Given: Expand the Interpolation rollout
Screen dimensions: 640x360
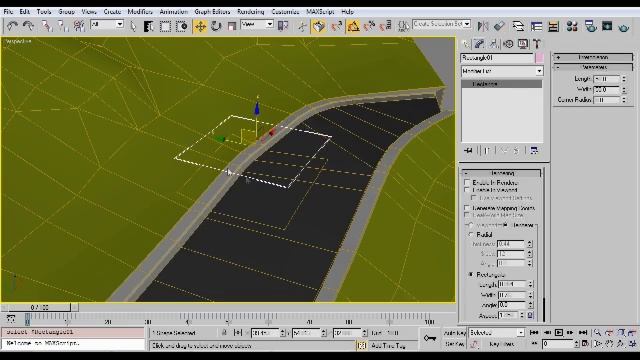Looking at the screenshot, I should (x=593, y=57).
